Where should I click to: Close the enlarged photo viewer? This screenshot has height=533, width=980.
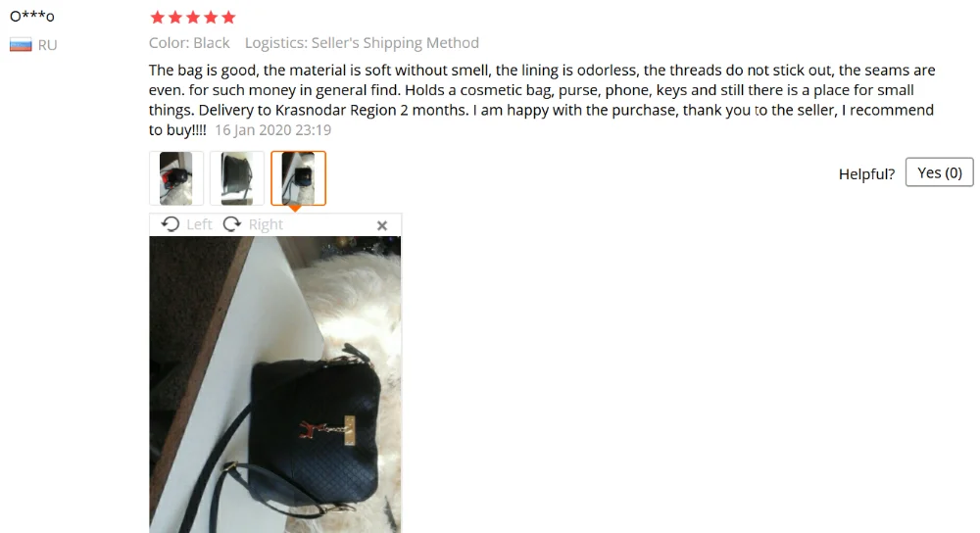point(382,225)
